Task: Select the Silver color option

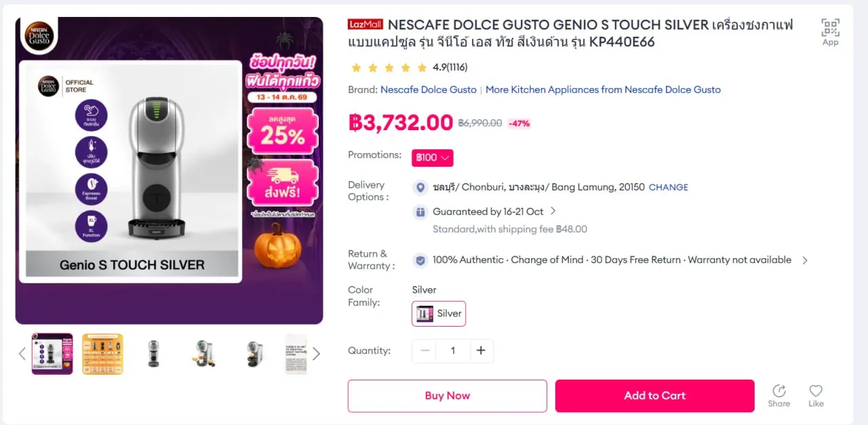Action: (439, 314)
